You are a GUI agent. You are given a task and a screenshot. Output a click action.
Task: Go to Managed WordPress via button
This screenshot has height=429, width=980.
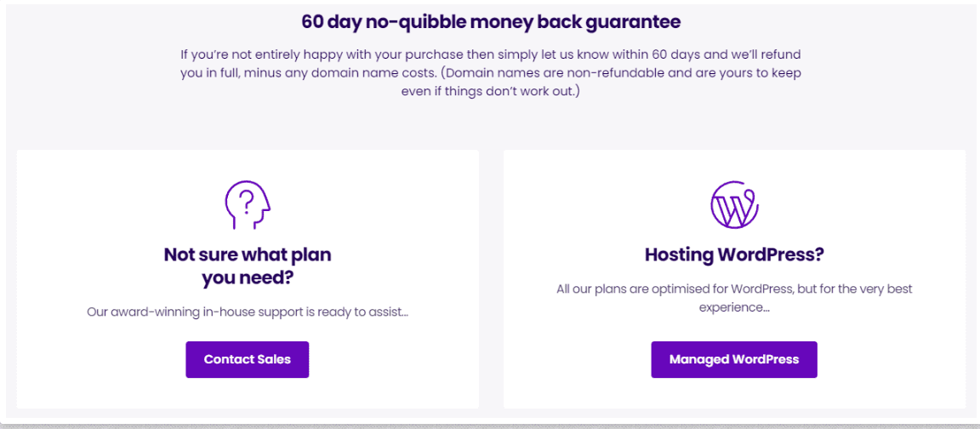coord(734,359)
